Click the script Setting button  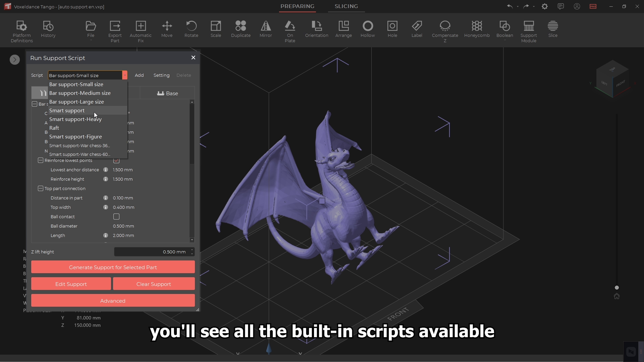161,75
